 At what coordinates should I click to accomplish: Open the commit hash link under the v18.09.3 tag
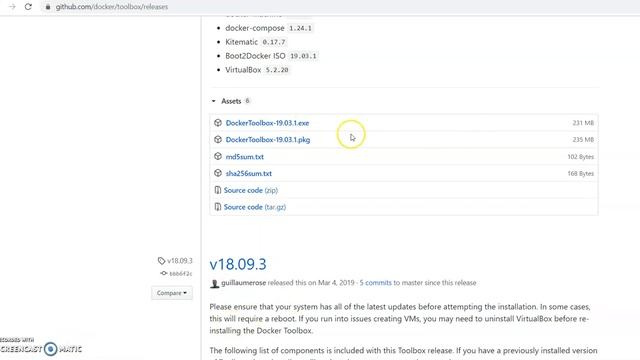(180, 273)
